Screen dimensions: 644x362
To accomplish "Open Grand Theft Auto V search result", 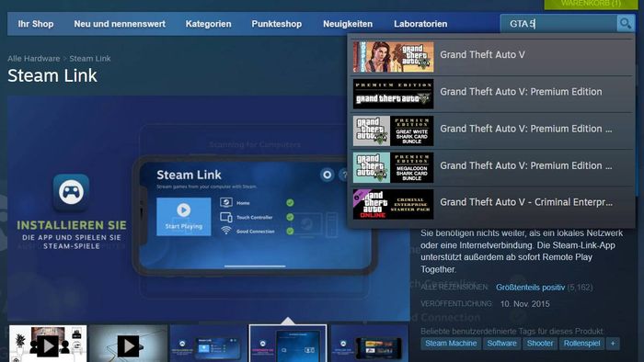I will (x=491, y=57).
